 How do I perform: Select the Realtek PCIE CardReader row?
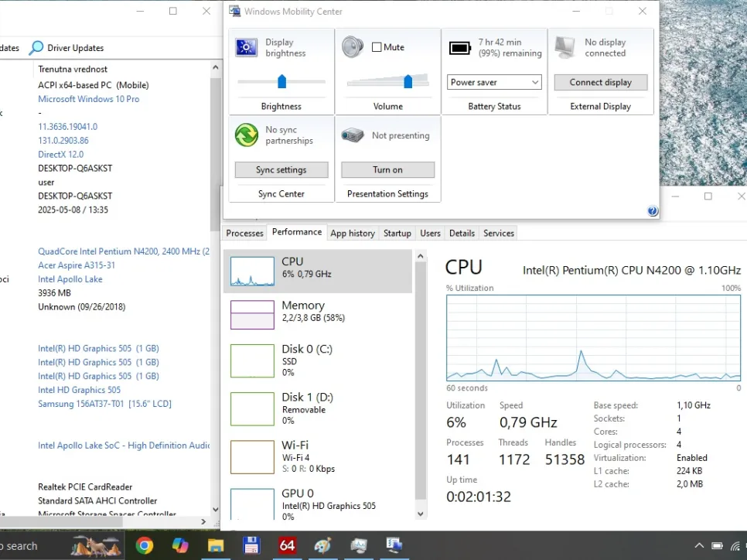(x=85, y=487)
